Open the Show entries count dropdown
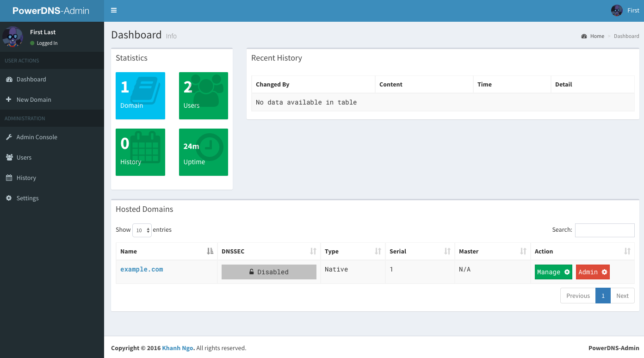644x358 pixels. (x=142, y=230)
